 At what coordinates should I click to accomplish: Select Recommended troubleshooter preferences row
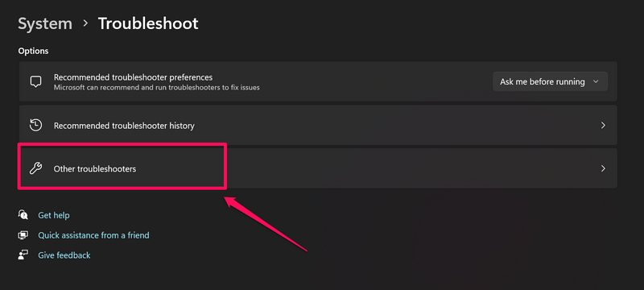(x=318, y=81)
